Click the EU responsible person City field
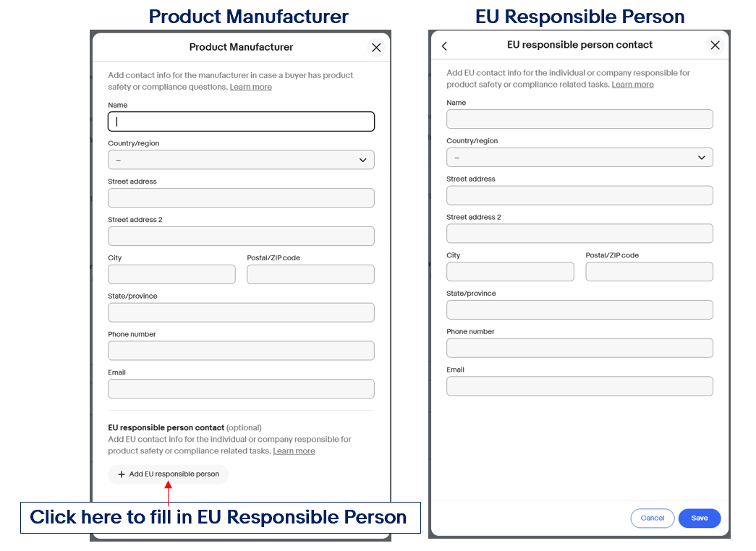 (x=510, y=272)
